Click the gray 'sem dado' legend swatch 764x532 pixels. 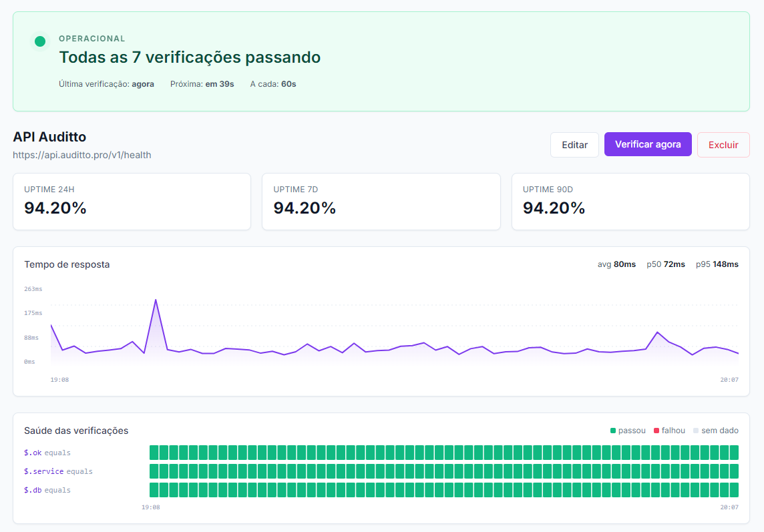click(696, 431)
